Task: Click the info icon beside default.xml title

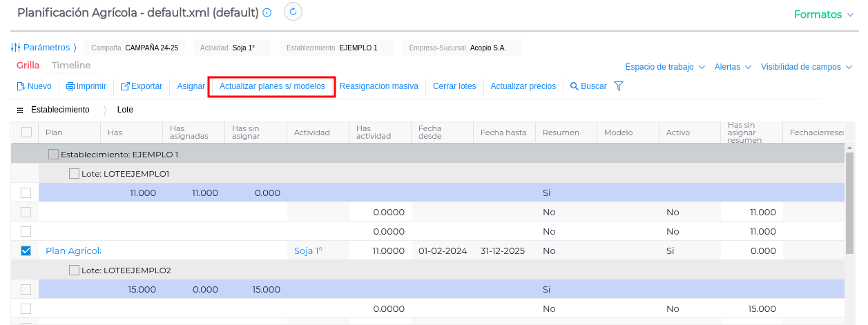Action: [268, 13]
